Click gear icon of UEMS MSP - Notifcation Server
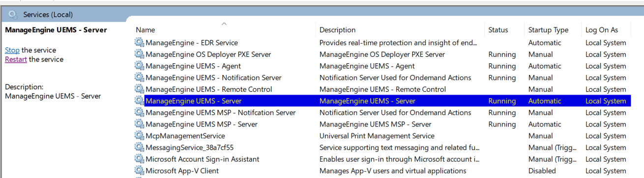Viewport: 644px width, 178px height. pyautogui.click(x=140, y=113)
